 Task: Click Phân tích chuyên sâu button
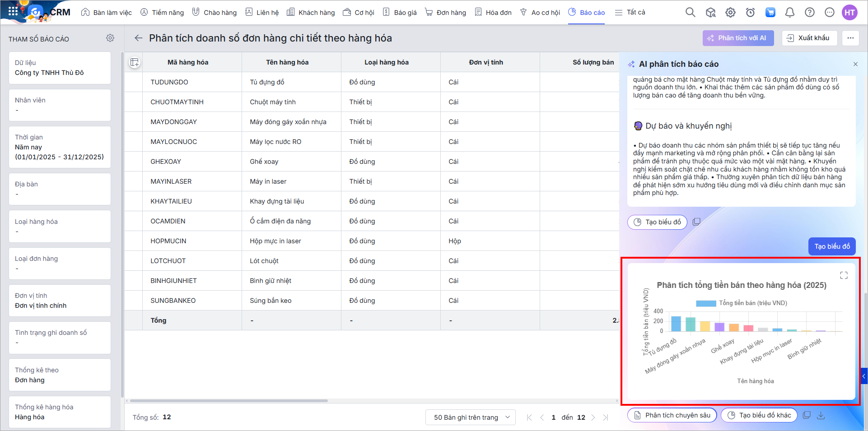[x=672, y=415]
